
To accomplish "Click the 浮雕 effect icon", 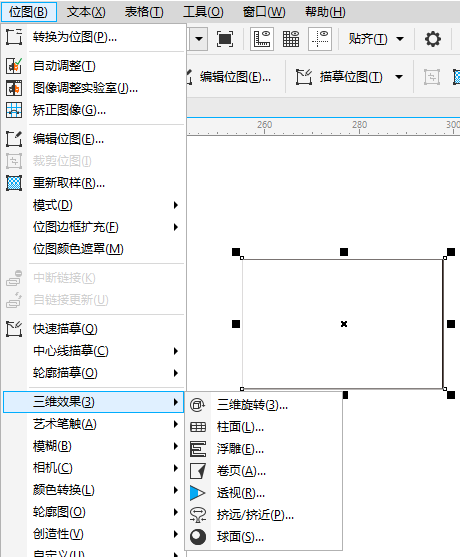I will [x=197, y=449].
